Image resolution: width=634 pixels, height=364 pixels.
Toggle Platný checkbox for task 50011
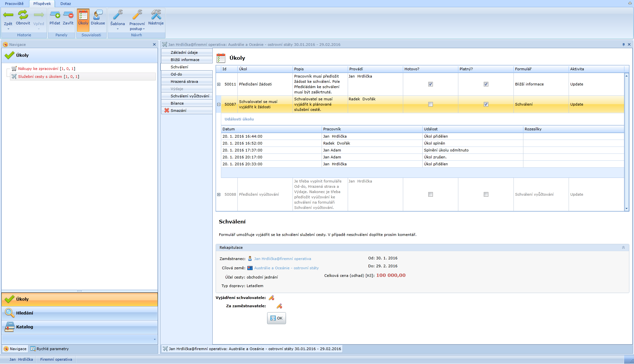[486, 84]
